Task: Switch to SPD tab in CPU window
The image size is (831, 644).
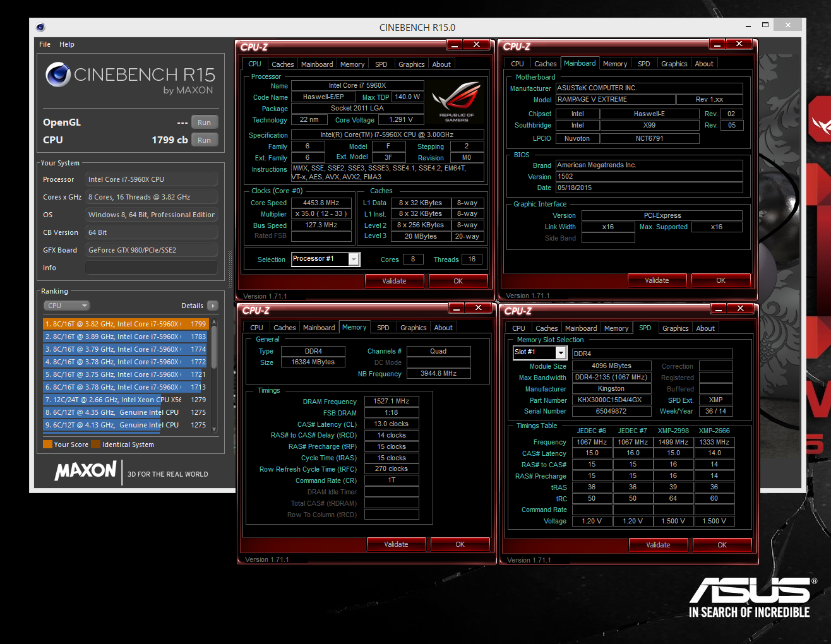Action: tap(381, 64)
